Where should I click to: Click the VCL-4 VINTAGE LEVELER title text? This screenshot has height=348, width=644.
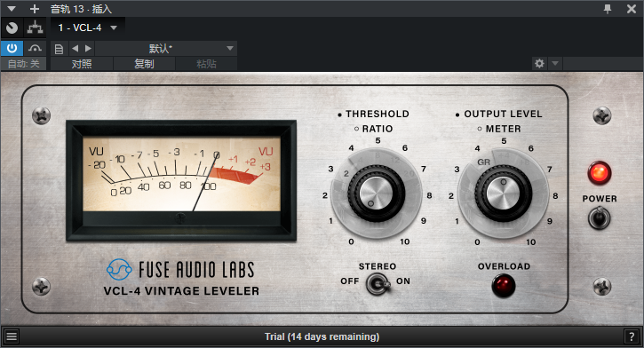[x=181, y=291]
